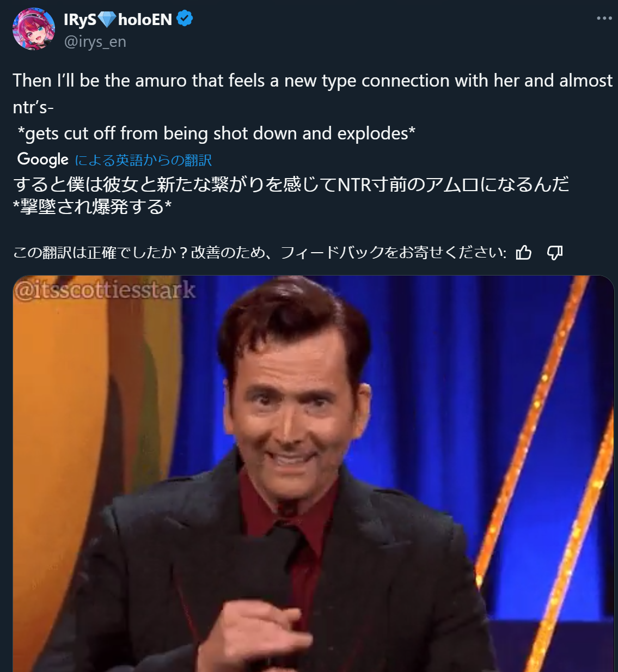The height and width of the screenshot is (672, 618).
Task: Open the IRyS profile avatar
Action: point(34,29)
